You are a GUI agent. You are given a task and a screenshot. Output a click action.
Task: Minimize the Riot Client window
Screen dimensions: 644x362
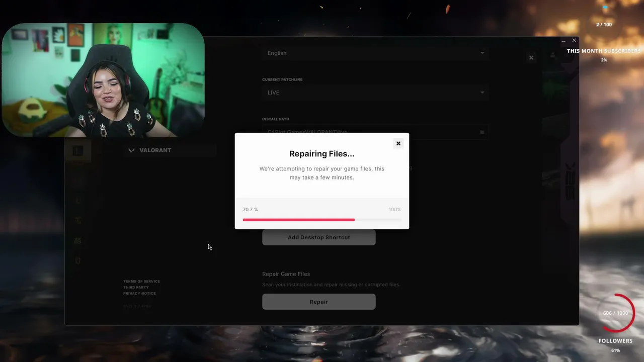click(x=563, y=40)
